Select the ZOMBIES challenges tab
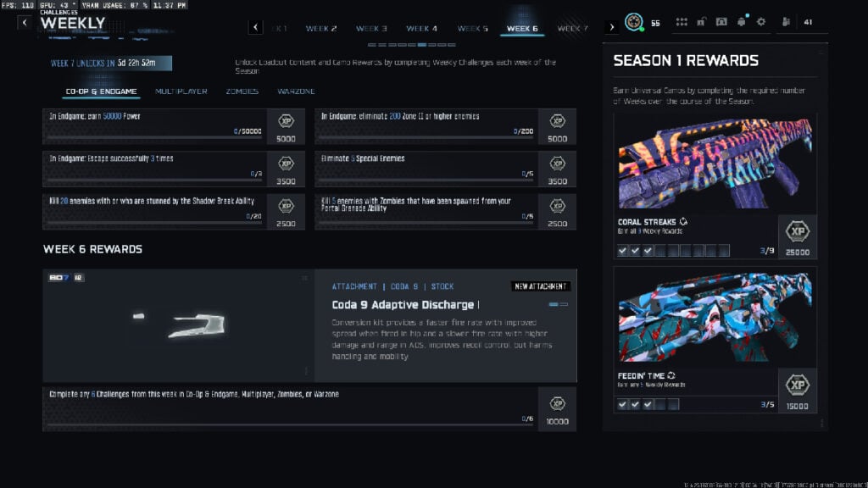The height and width of the screenshot is (488, 868). click(x=242, y=91)
